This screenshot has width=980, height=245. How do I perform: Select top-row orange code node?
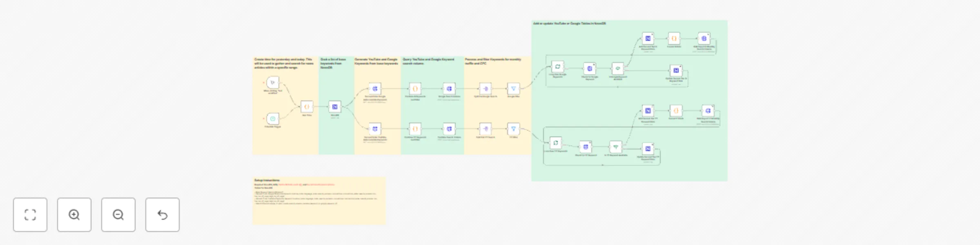tap(674, 38)
